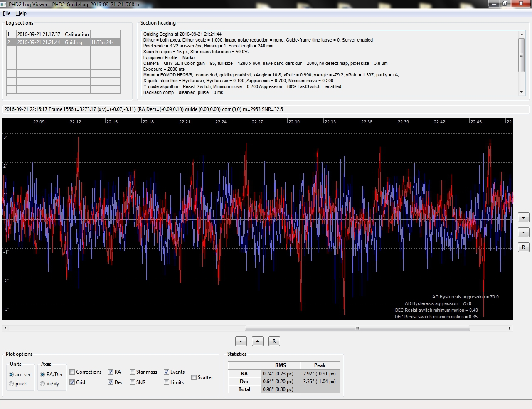Click the horizontal reset R button below graph
Viewport: 532px width, 409px height.
point(274,341)
